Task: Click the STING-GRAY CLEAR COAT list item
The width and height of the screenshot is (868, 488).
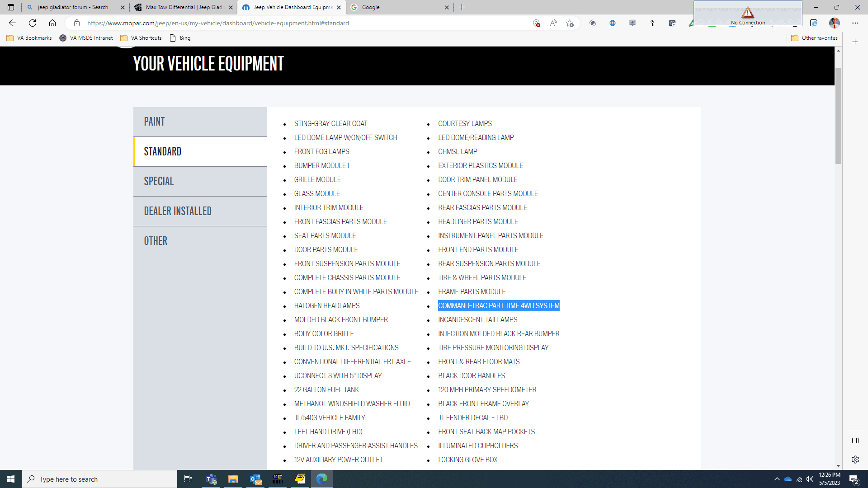Action: tap(330, 124)
